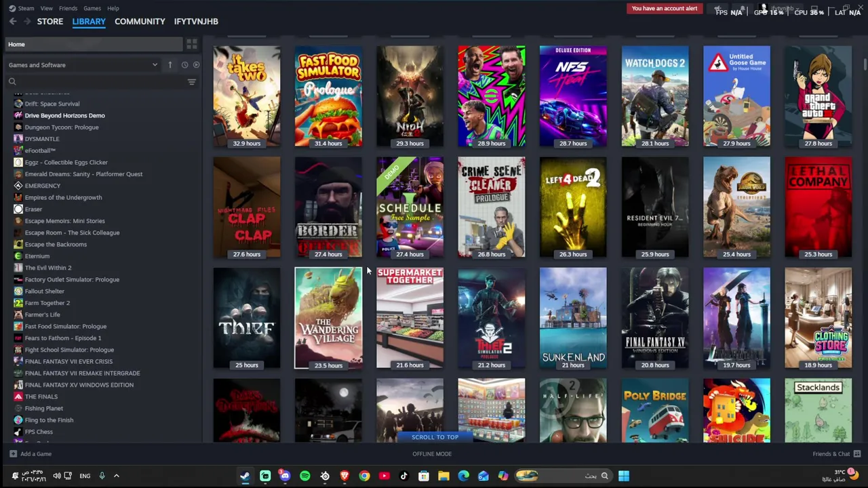The width and height of the screenshot is (868, 488).
Task: Open the Games menu
Action: [x=92, y=8]
